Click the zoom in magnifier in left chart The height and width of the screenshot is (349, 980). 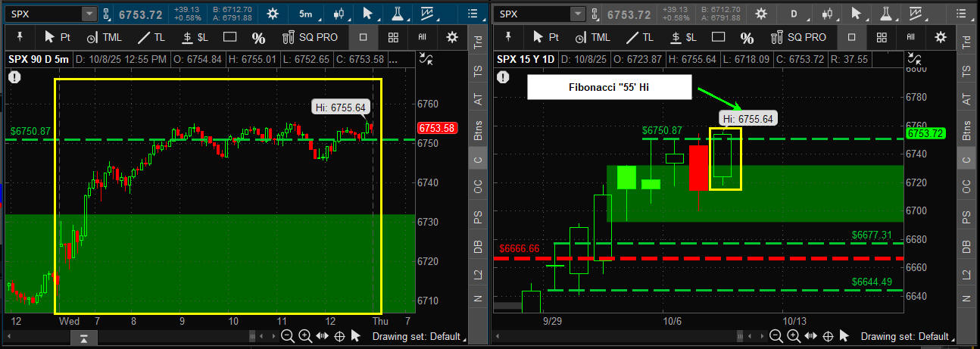305,336
